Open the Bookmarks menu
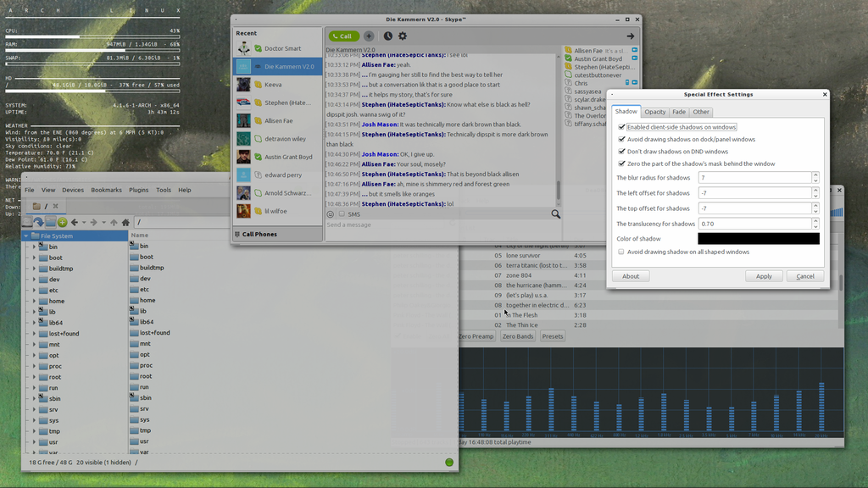Screen dimensions: 868x488 point(106,190)
